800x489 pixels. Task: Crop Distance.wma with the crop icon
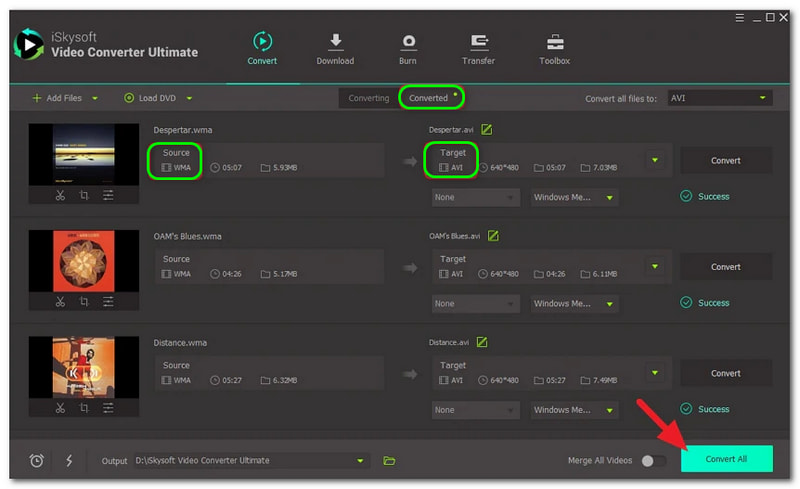pyautogui.click(x=84, y=408)
